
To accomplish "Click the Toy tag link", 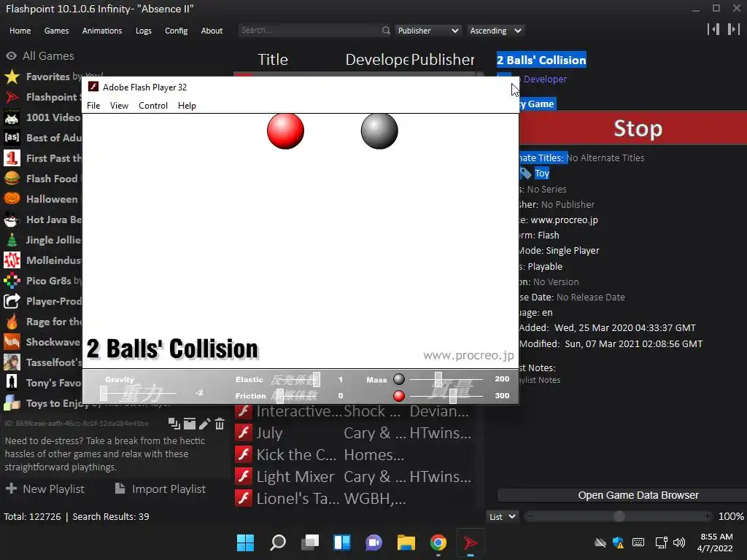I will coord(542,174).
